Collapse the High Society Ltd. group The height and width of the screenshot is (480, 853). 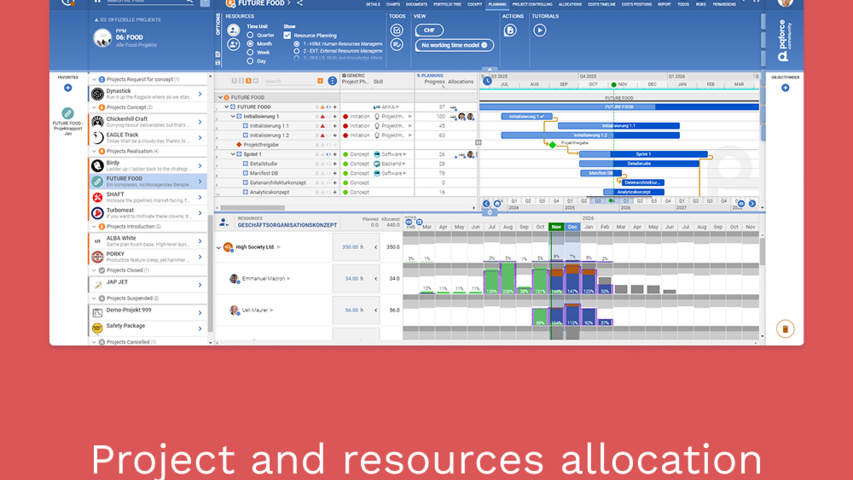click(219, 247)
